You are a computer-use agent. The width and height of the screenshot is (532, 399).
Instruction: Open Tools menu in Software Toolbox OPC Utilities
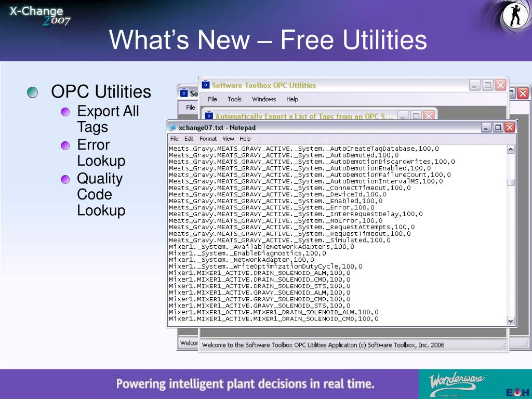tap(234, 99)
